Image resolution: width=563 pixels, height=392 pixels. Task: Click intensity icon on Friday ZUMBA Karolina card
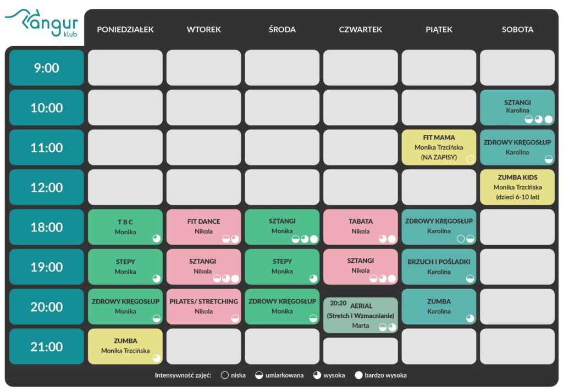[x=470, y=318]
